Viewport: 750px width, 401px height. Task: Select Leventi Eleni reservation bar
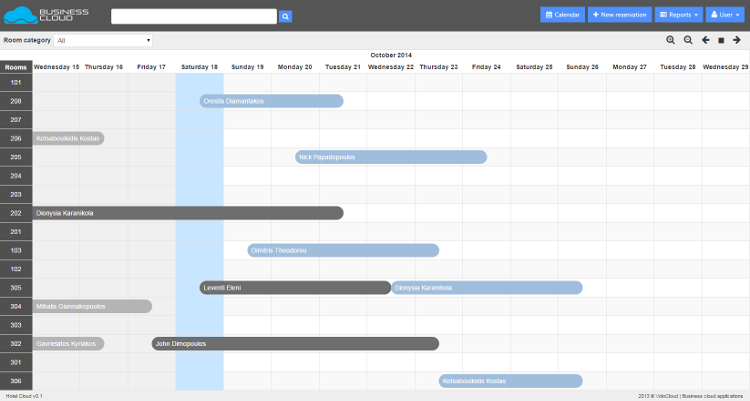[x=295, y=288]
